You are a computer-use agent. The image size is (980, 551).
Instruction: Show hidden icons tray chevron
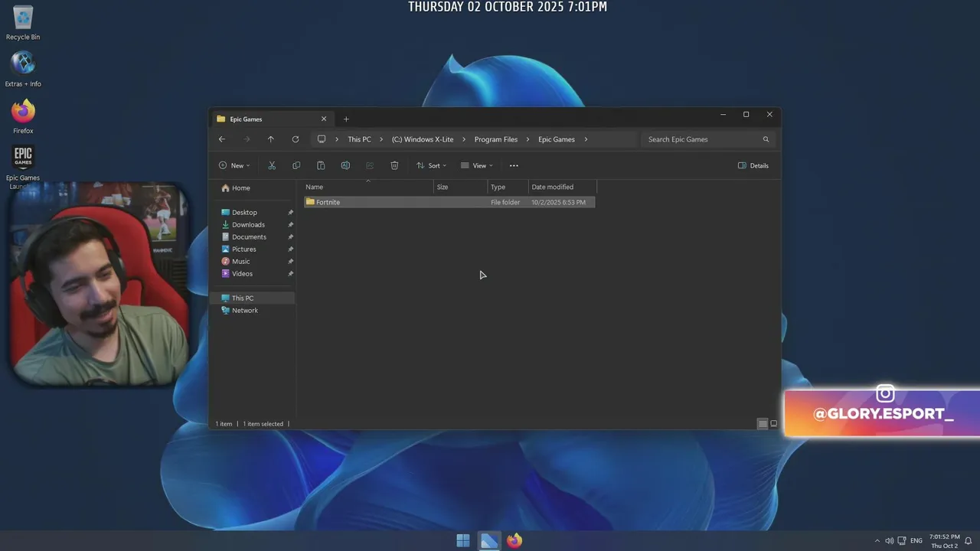click(x=877, y=541)
